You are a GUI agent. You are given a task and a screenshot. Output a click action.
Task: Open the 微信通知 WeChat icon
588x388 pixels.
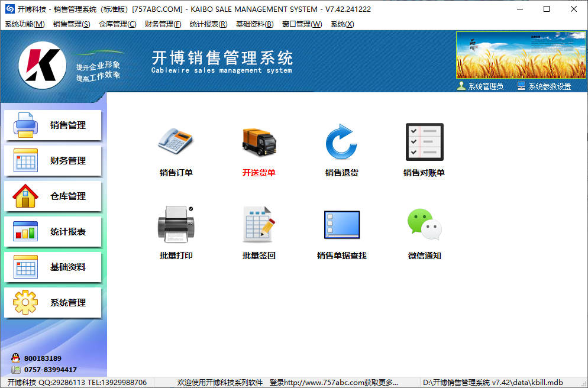(425, 224)
